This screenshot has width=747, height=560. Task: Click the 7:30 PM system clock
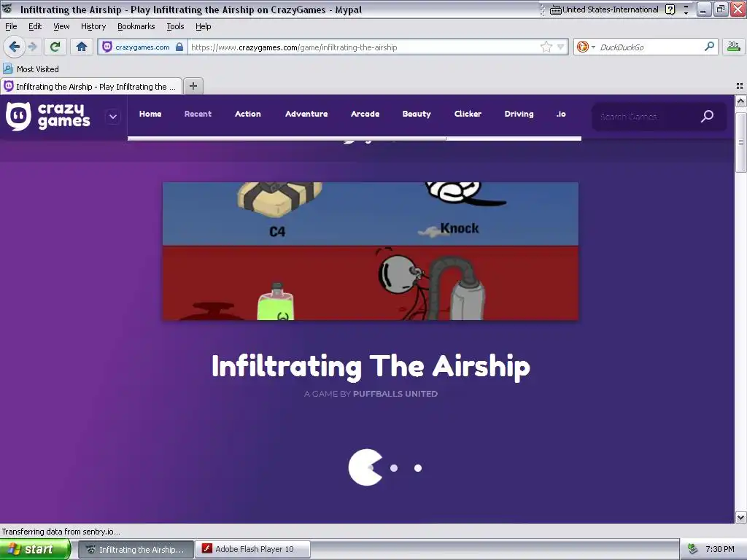[x=719, y=549]
